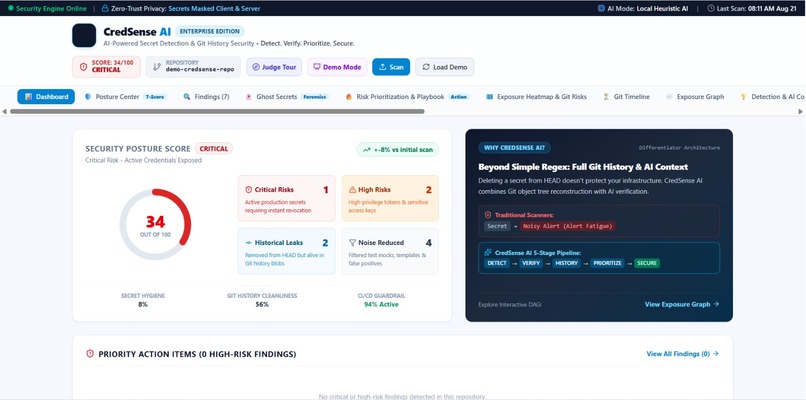The image size is (806, 400).
Task: Run the Scan button
Action: tap(391, 67)
